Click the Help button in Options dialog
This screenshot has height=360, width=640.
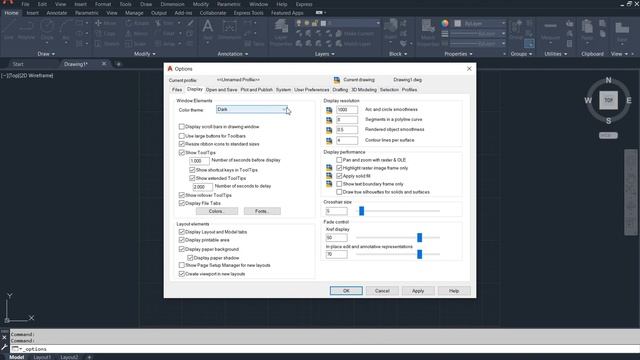click(x=454, y=291)
